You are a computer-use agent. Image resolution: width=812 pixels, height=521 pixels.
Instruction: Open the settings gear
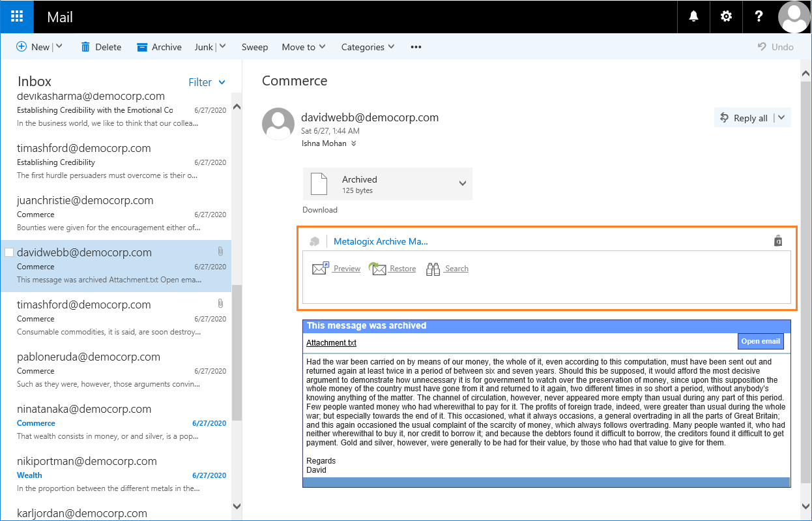click(726, 17)
